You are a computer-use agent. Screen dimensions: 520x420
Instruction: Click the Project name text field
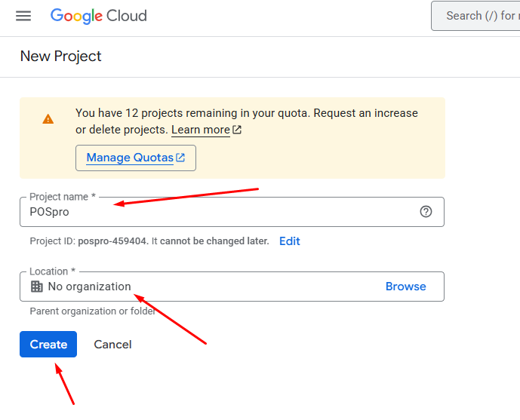pyautogui.click(x=219, y=212)
